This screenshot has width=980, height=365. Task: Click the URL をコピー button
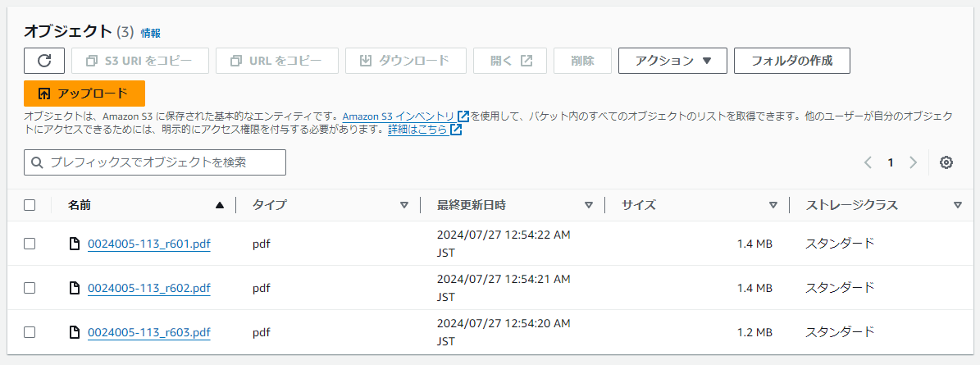[277, 61]
